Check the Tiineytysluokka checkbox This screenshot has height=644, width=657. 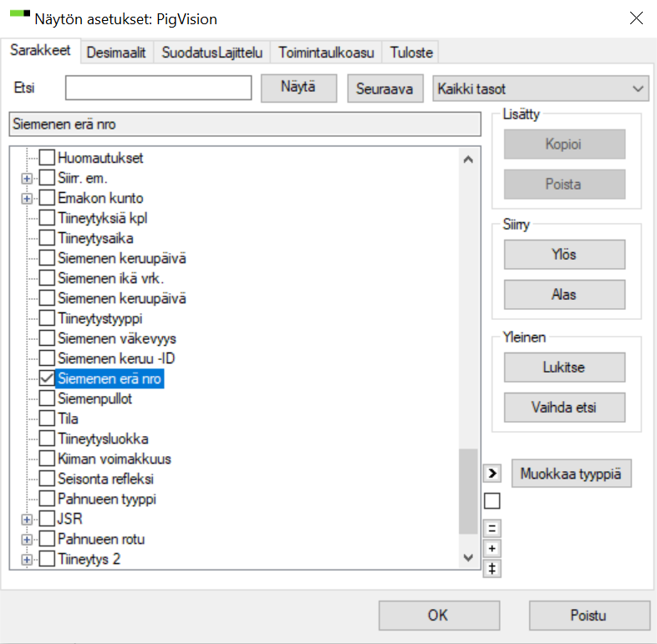tap(47, 439)
